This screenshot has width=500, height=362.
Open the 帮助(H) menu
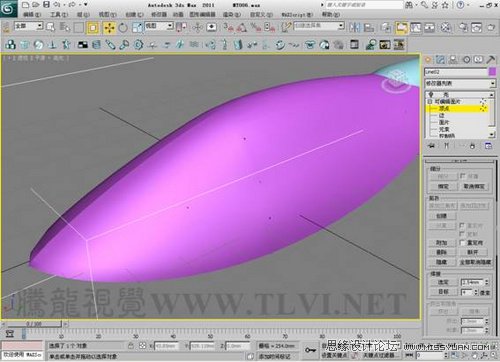pos(331,15)
